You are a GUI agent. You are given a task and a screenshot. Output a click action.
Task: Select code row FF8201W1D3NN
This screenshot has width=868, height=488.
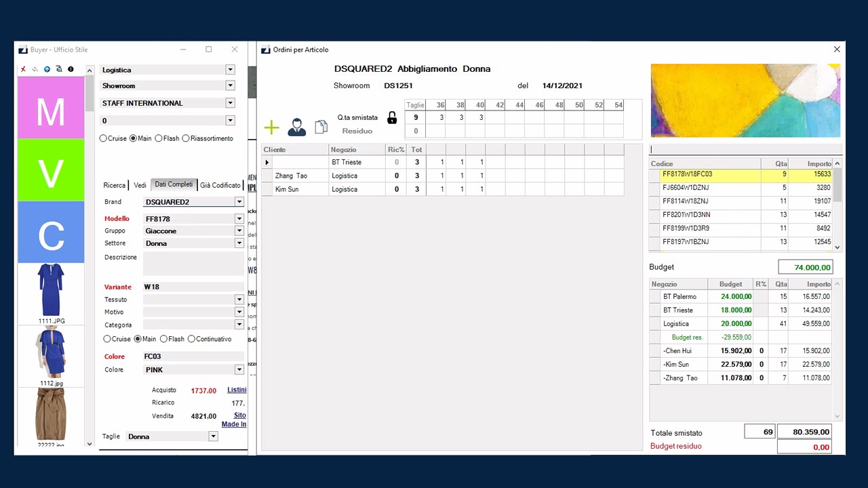coord(741,215)
